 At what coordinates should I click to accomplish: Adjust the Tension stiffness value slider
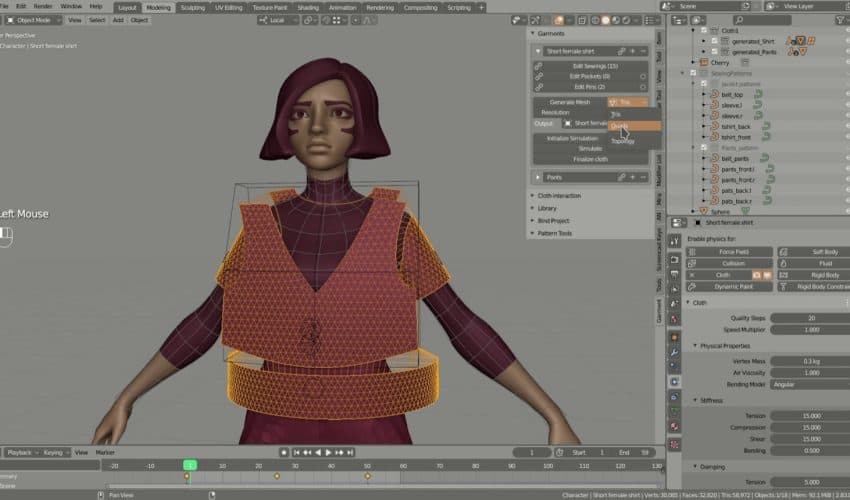click(810, 415)
